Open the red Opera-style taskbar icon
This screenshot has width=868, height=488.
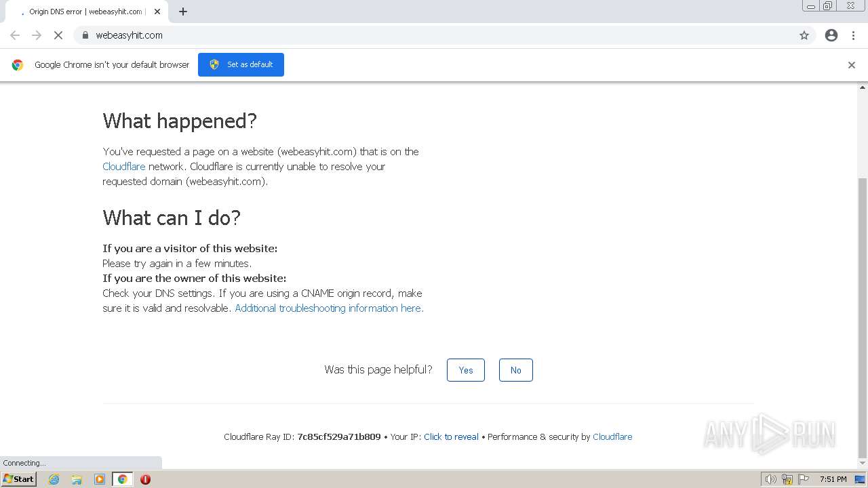pos(145,479)
